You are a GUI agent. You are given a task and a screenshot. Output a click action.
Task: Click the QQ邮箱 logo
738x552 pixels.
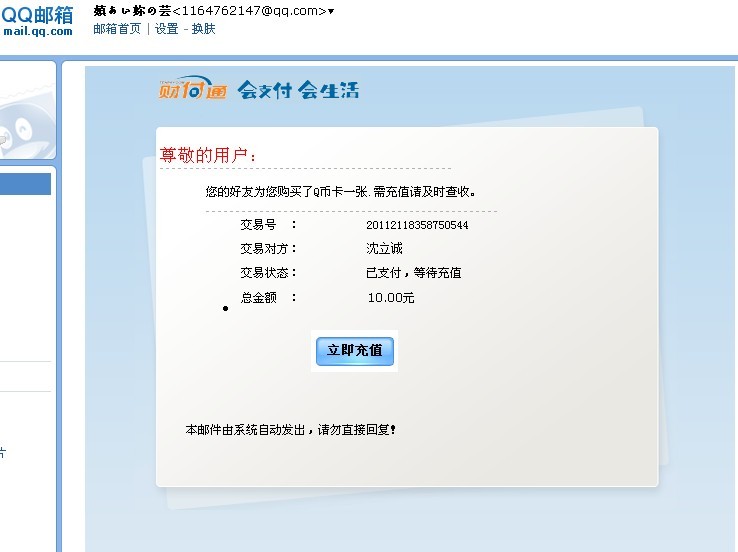(x=37, y=16)
